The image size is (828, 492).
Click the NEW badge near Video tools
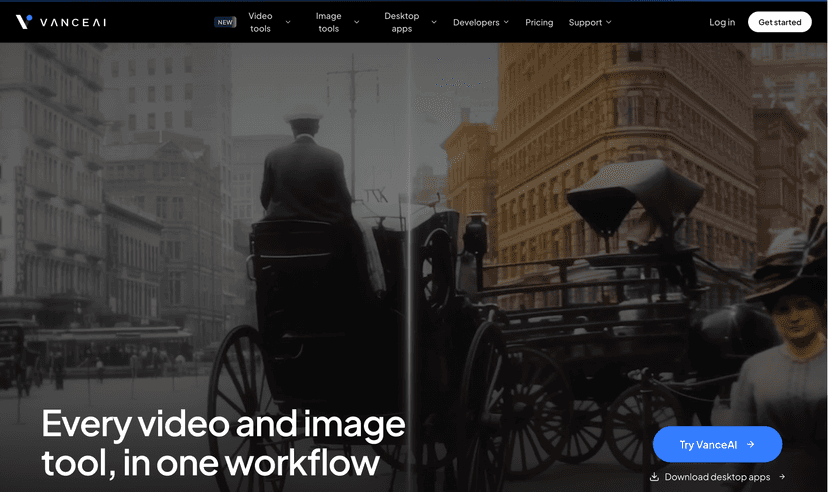(x=225, y=22)
